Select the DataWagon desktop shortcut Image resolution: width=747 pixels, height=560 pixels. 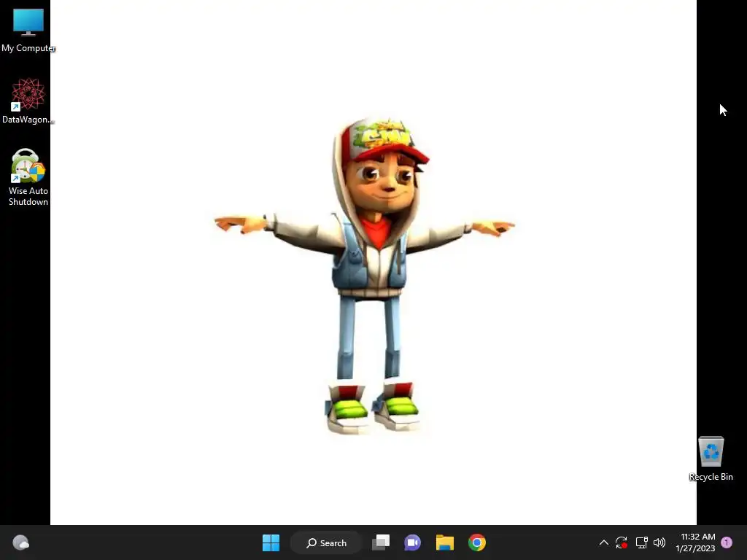[28, 101]
